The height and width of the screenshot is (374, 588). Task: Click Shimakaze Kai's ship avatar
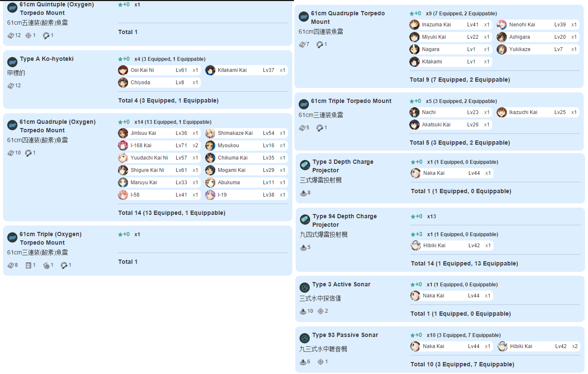coord(210,133)
